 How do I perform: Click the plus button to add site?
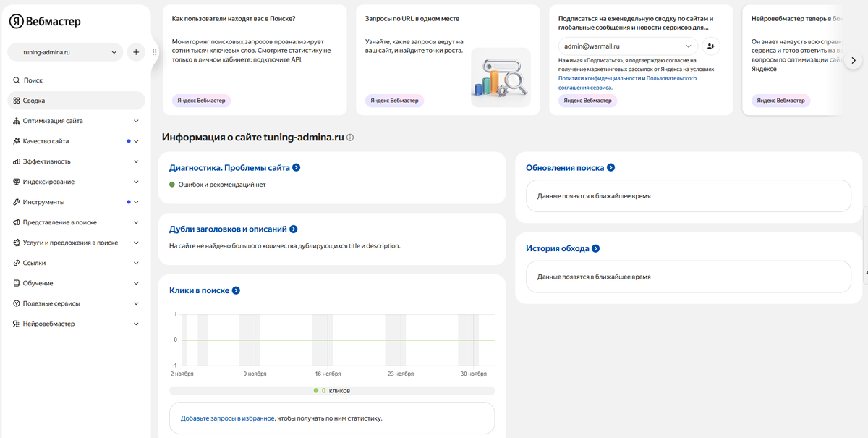click(x=136, y=52)
